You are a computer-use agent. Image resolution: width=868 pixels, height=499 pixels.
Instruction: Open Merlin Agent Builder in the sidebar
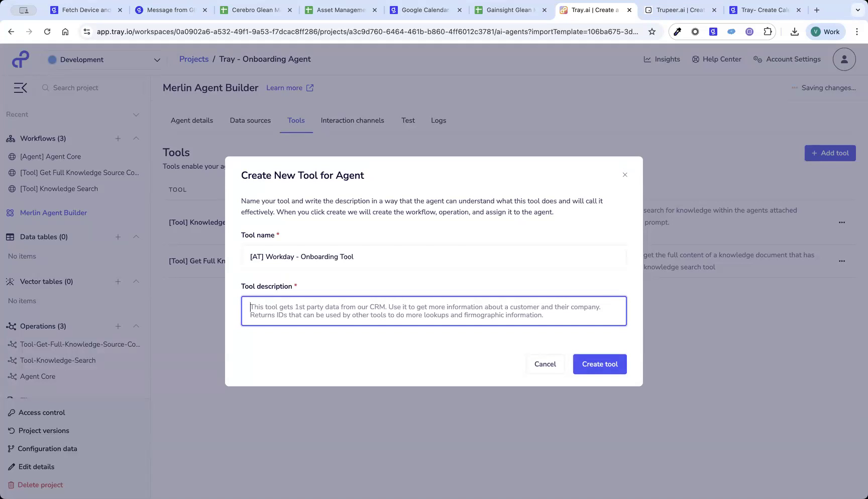coord(53,212)
